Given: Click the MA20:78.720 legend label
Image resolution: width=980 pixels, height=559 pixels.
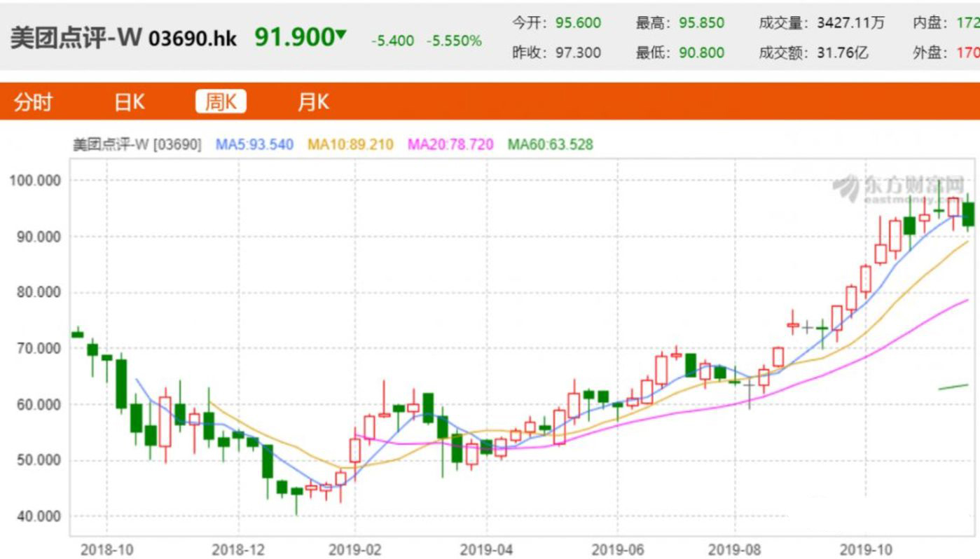Looking at the screenshot, I should coord(450,145).
